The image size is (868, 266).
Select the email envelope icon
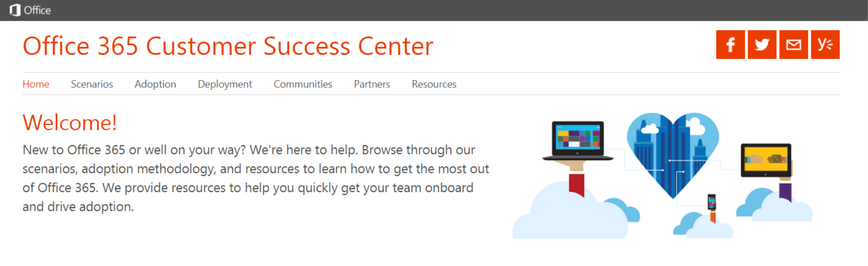pyautogui.click(x=793, y=44)
